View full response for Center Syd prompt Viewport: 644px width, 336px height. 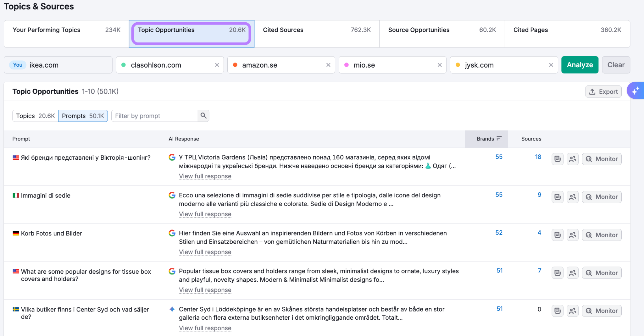(x=205, y=328)
